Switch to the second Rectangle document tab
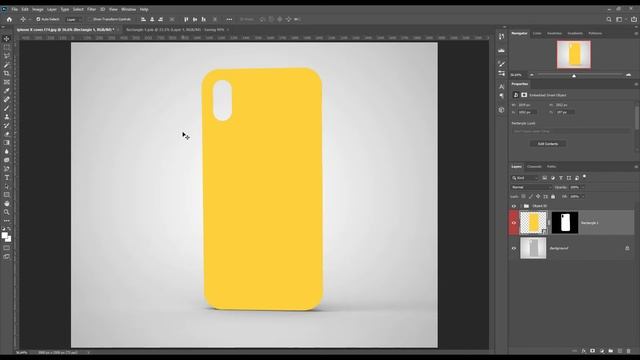Screen dimensions: 640x360 [x=175, y=30]
